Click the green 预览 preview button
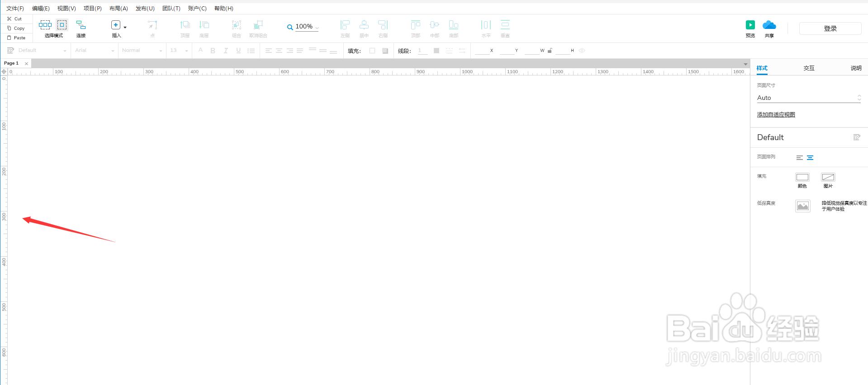868x385 pixels. click(750, 25)
